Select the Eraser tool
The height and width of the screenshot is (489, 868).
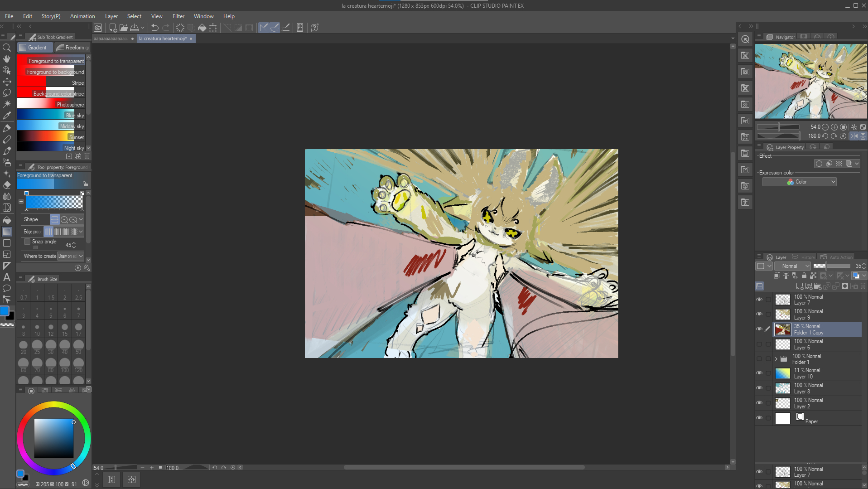[x=7, y=185]
